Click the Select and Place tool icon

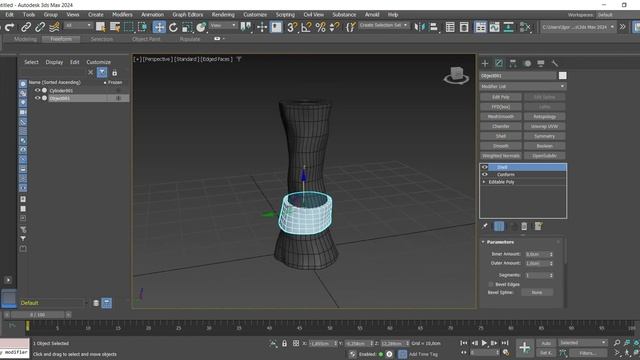pyautogui.click(x=201, y=27)
